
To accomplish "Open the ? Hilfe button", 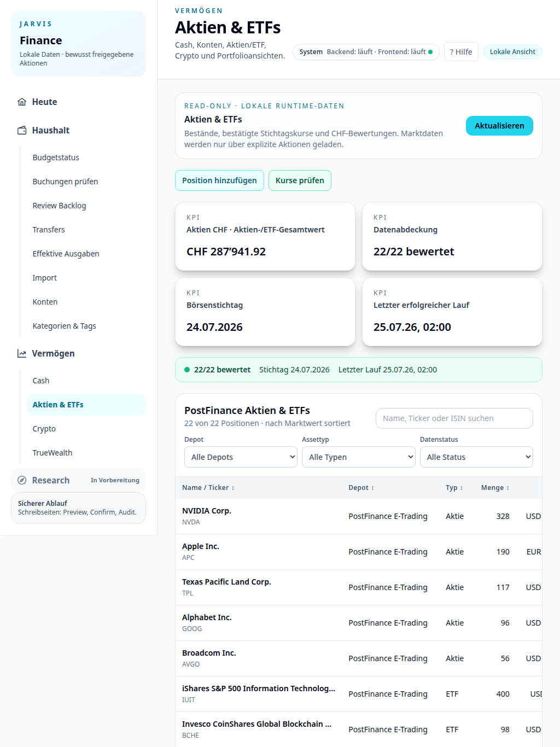I will [x=461, y=52].
